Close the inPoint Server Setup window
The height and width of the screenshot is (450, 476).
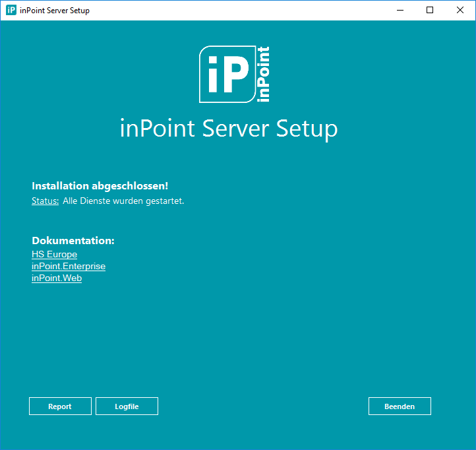[460, 10]
